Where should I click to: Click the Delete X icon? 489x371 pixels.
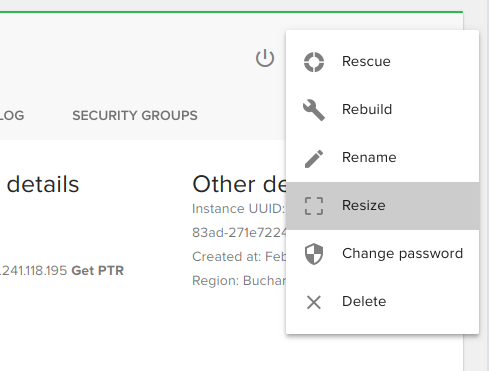tap(314, 302)
